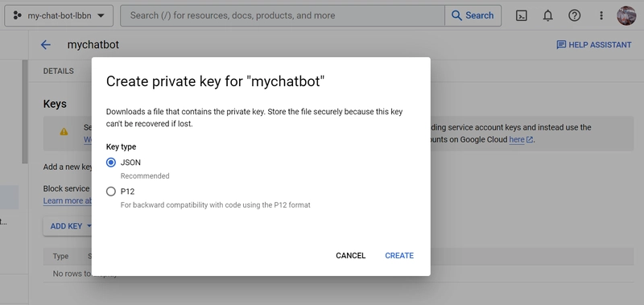The width and height of the screenshot is (644, 305).
Task: Open the user account avatar
Action: tap(626, 15)
